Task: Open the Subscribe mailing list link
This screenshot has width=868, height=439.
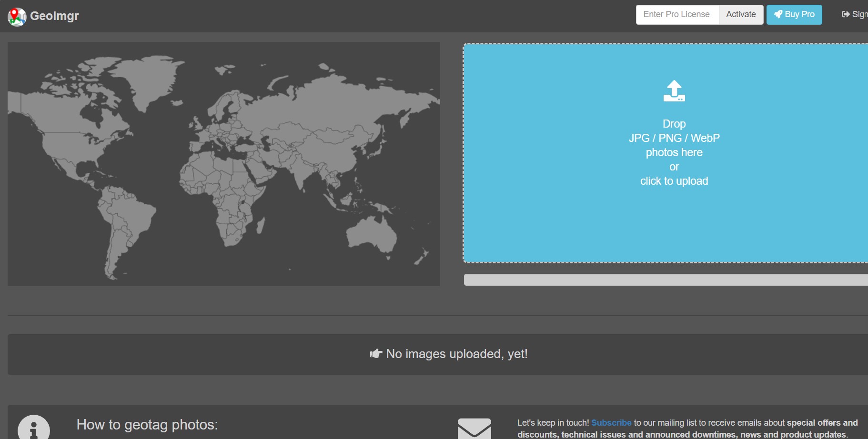Action: click(611, 423)
